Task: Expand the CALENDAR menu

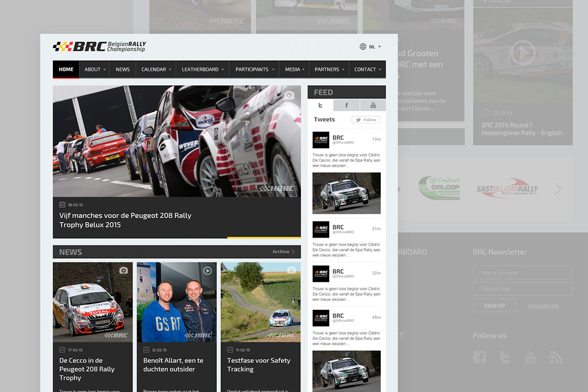Action: coord(156,70)
